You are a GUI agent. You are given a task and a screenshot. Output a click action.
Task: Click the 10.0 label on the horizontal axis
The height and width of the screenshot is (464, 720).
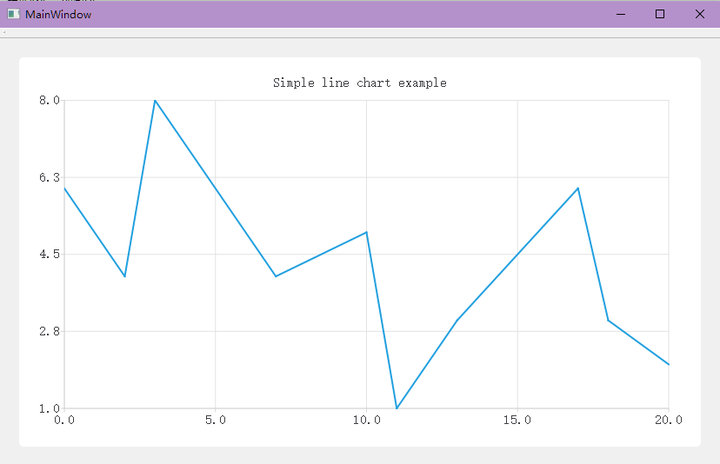366,421
